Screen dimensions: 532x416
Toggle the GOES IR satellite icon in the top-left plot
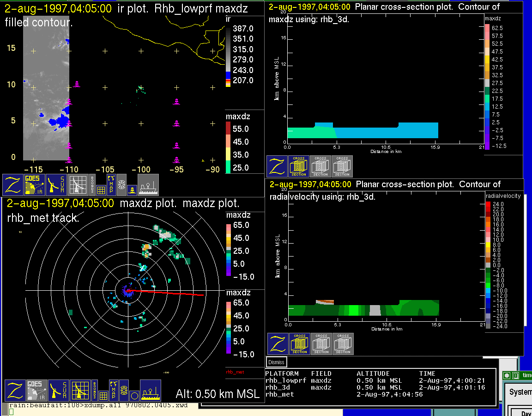[x=35, y=185]
